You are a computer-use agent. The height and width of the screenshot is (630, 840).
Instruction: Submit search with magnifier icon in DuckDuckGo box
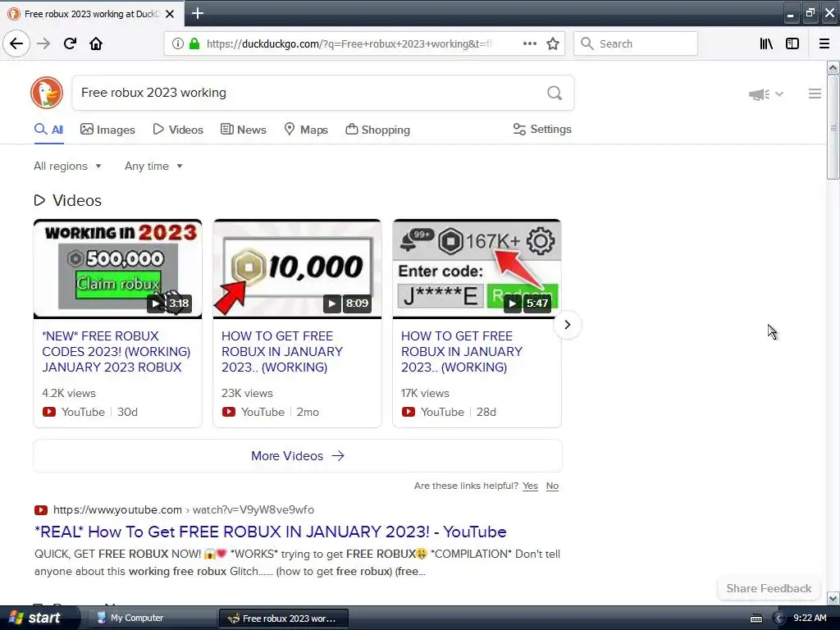pyautogui.click(x=555, y=94)
